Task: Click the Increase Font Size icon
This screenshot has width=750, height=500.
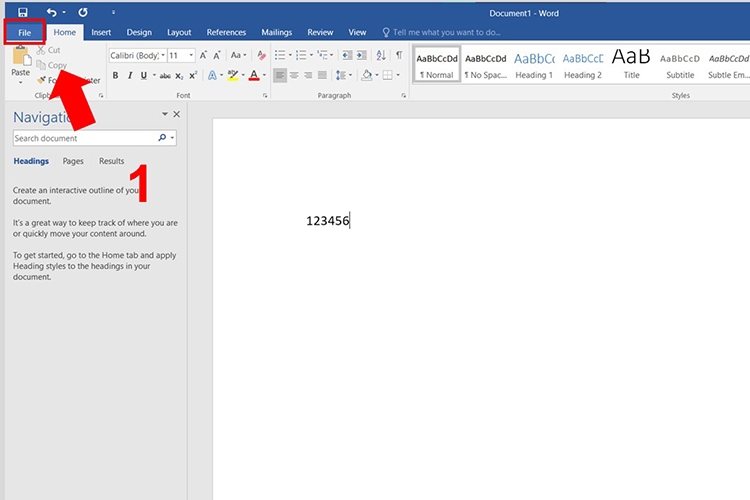Action: point(203,56)
